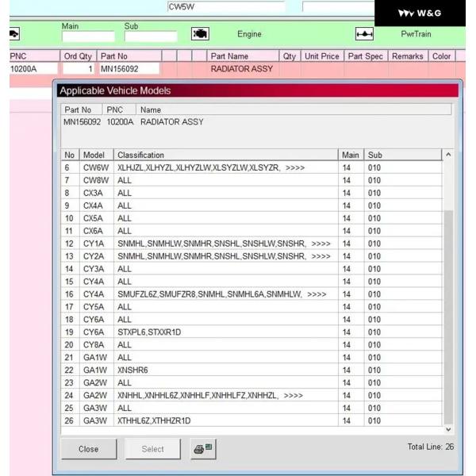Image resolution: width=476 pixels, height=476 pixels.
Task: Click the vertical scrollbar thumb
Action: tap(448, 317)
